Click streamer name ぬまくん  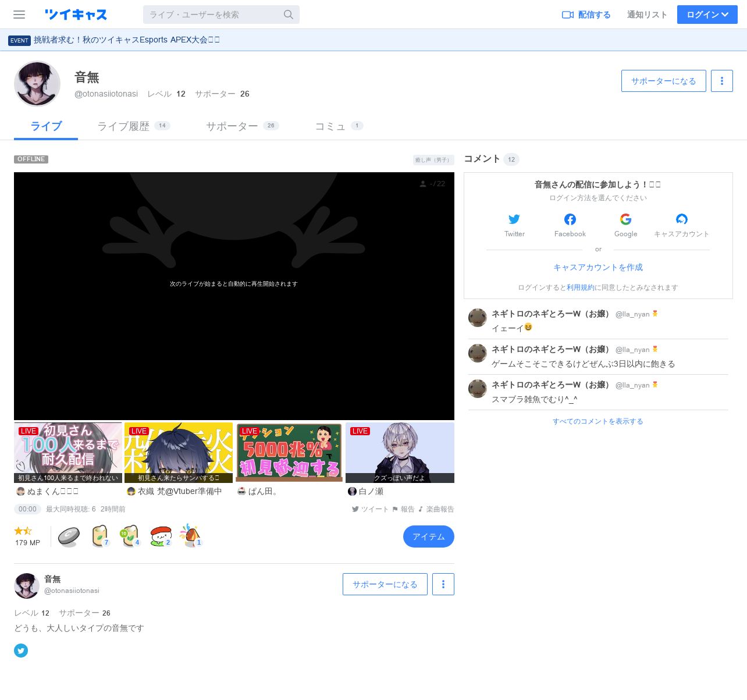click(52, 491)
